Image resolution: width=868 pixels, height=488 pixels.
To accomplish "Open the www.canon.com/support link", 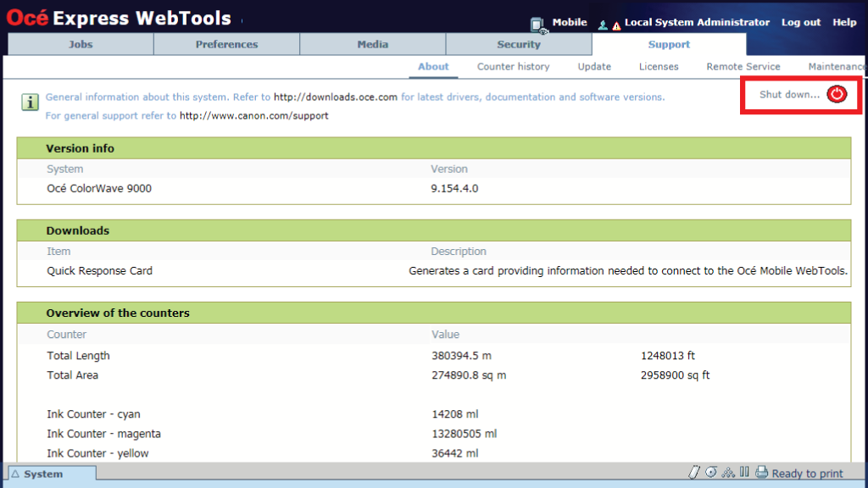I will pyautogui.click(x=254, y=115).
